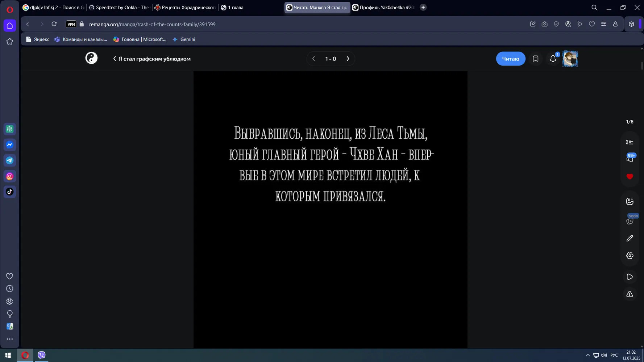Switch to Рецепты Хорадрического tab

click(x=185, y=7)
